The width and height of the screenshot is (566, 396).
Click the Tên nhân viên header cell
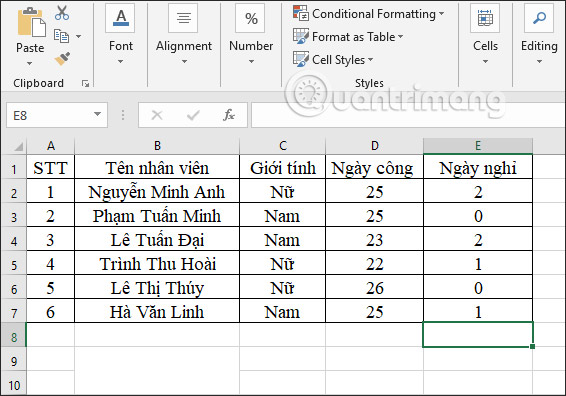pyautogui.click(x=157, y=167)
